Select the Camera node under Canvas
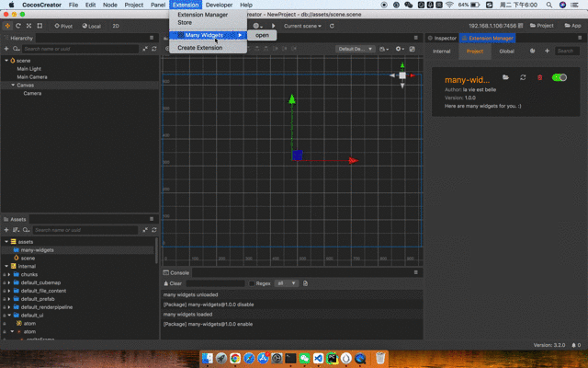This screenshot has width=588, height=368. tap(32, 93)
